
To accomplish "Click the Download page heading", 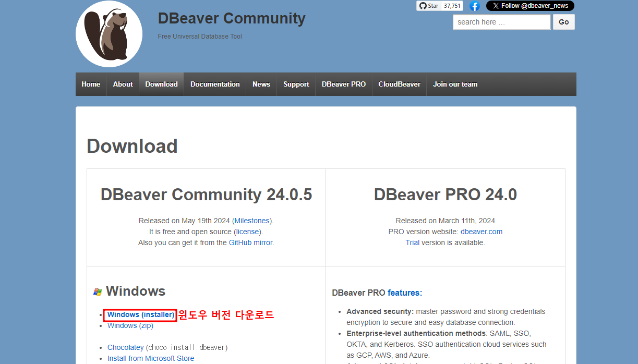I will (x=132, y=146).
